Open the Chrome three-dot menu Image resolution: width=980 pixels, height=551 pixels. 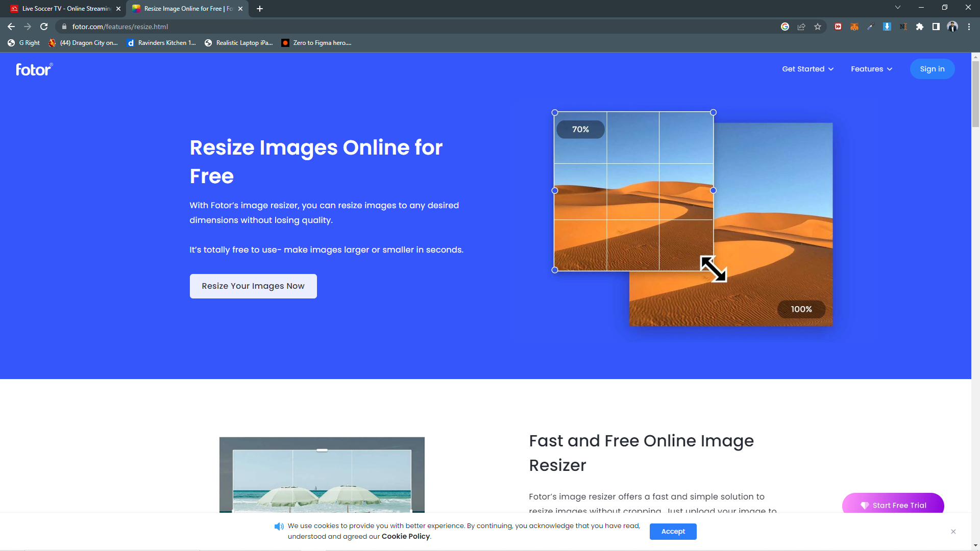(969, 27)
